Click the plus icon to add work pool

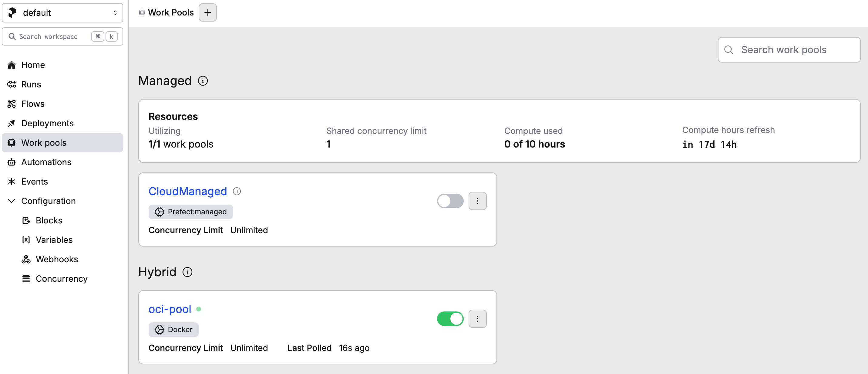207,12
